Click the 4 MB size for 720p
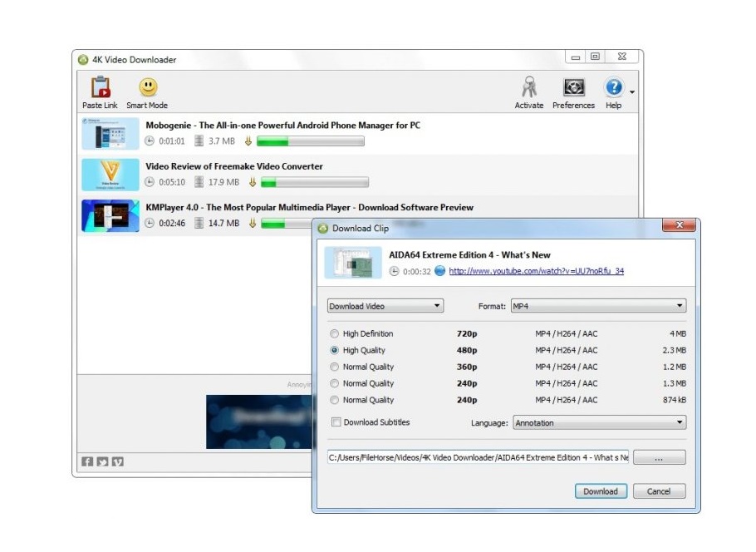 coord(677,333)
